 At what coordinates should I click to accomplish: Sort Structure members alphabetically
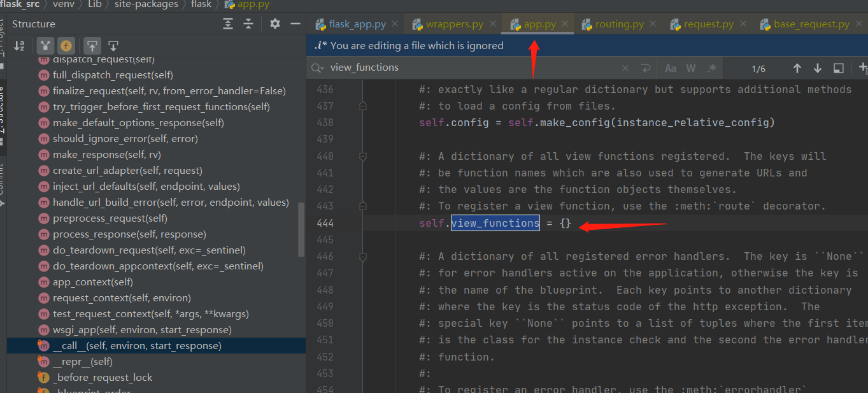pos(19,46)
